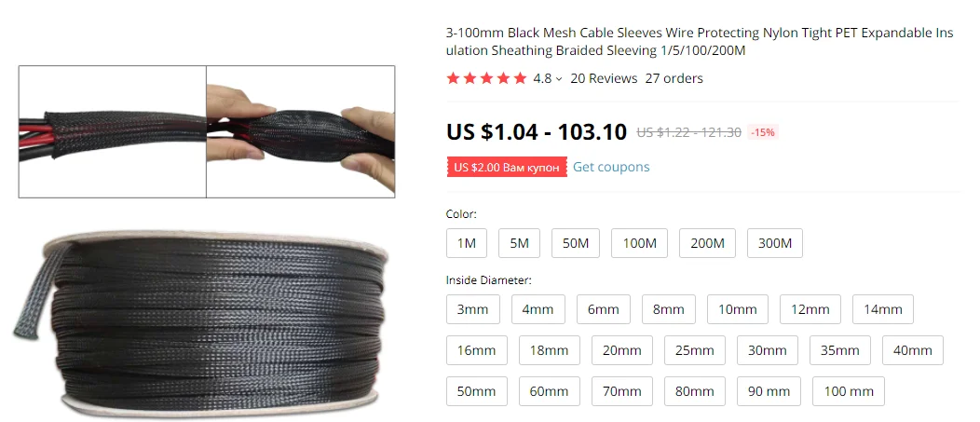Open the sleeved red wires photo
This screenshot has height=422, width=980.
click(x=113, y=132)
